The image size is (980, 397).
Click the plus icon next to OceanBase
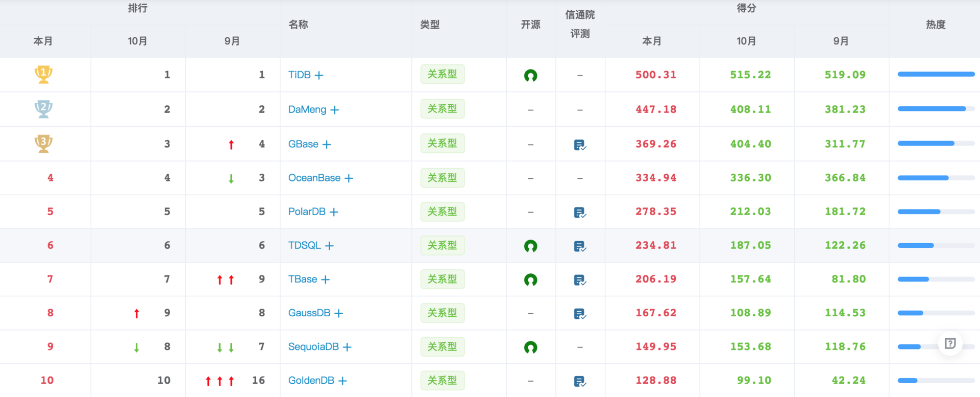click(x=349, y=178)
